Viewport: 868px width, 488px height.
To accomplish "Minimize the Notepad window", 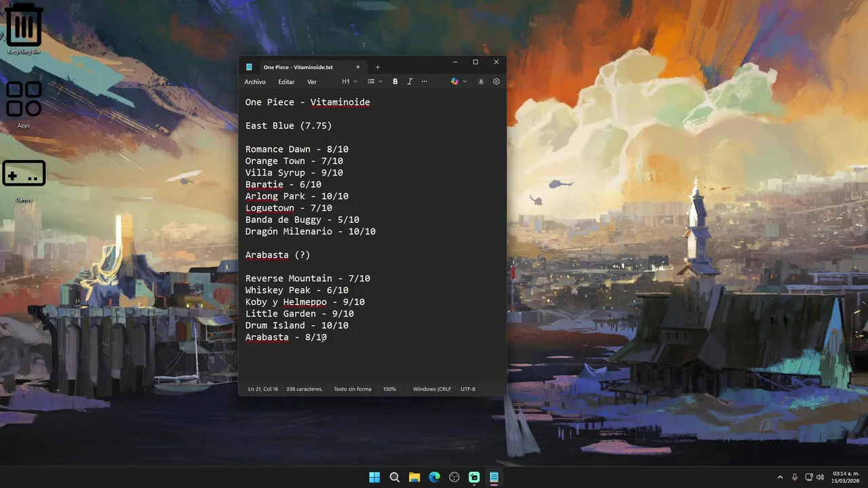I will point(454,62).
